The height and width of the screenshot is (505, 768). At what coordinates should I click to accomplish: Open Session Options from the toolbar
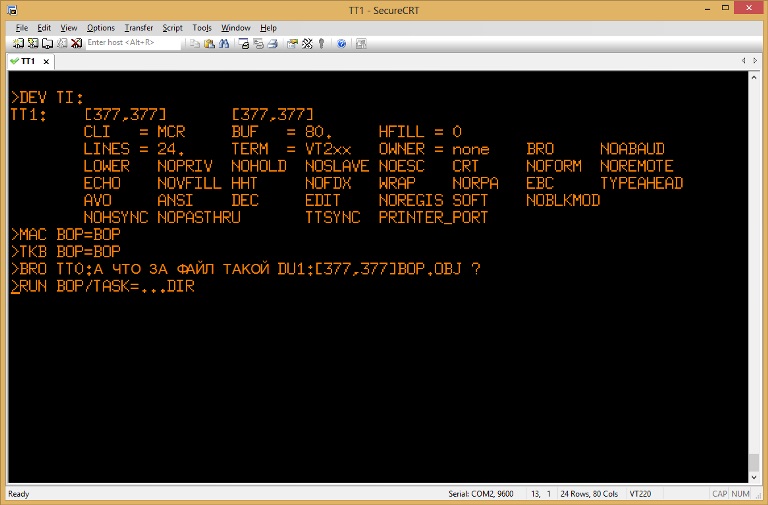coord(292,43)
